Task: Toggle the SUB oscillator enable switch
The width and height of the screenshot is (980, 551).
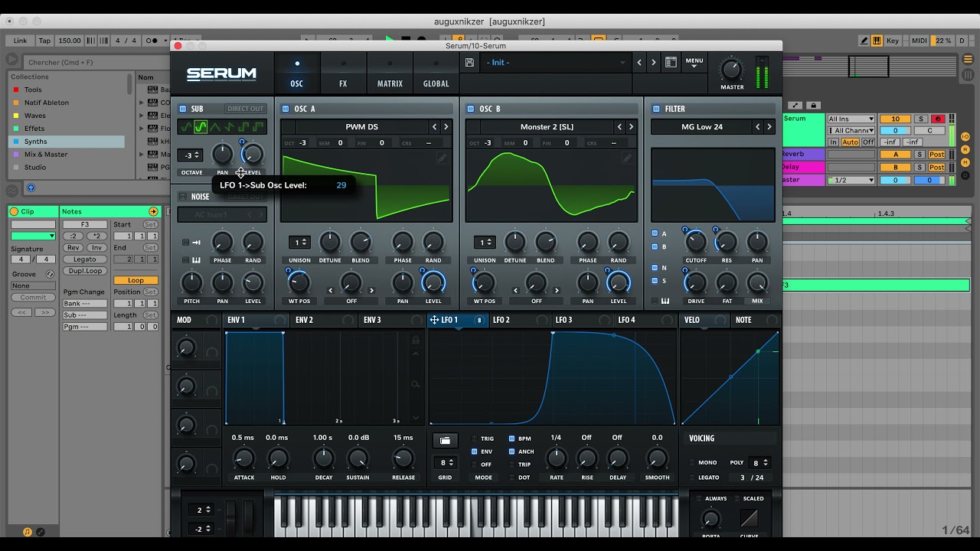Action: click(x=183, y=109)
